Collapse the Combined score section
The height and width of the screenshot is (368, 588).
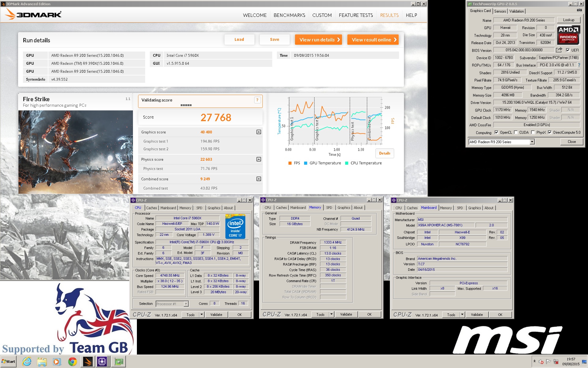259,179
